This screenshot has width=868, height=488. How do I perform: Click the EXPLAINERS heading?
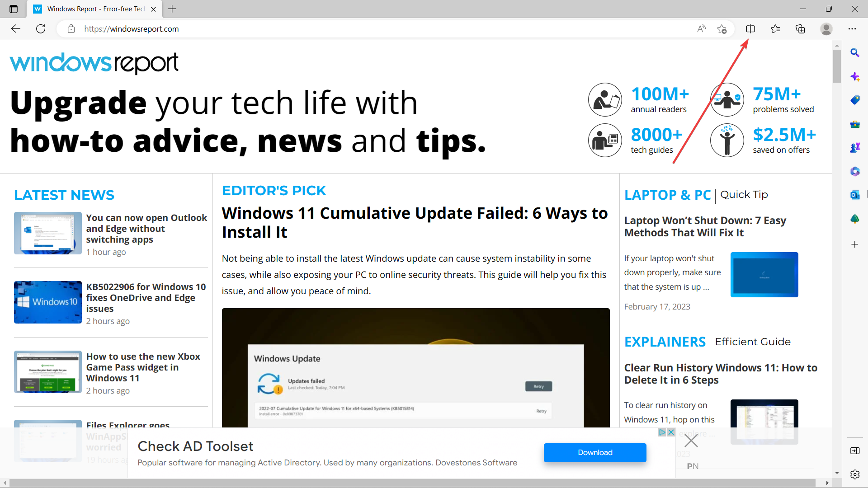(x=665, y=342)
